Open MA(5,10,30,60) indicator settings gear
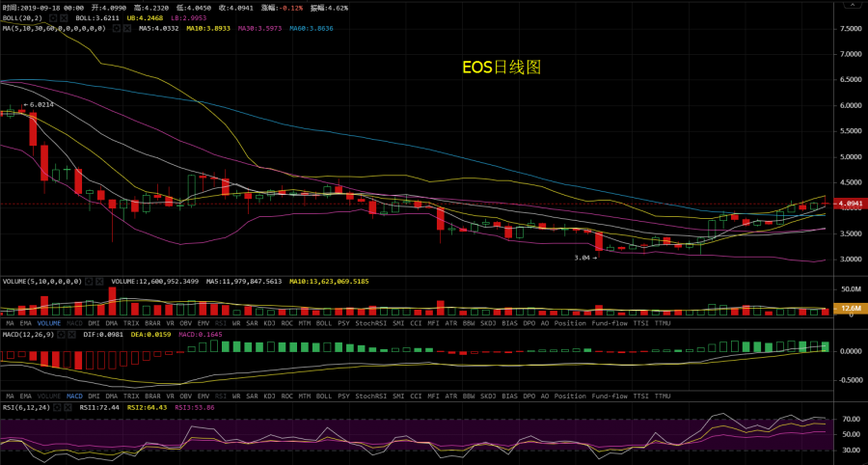The width and height of the screenshot is (868, 465). 117,28
